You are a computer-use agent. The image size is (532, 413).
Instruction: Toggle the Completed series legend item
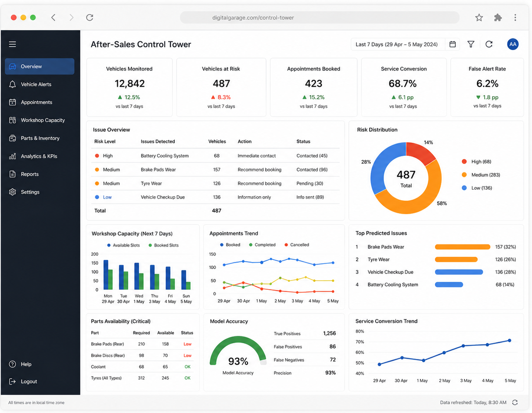click(x=262, y=245)
